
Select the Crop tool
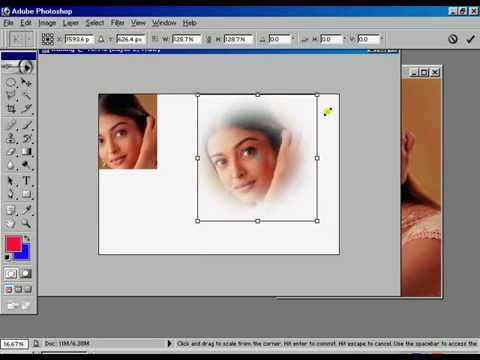click(x=11, y=109)
